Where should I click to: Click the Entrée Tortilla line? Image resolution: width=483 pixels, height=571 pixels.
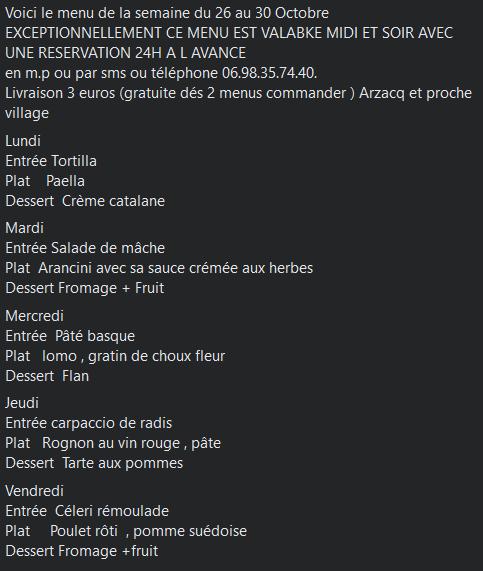point(51,161)
